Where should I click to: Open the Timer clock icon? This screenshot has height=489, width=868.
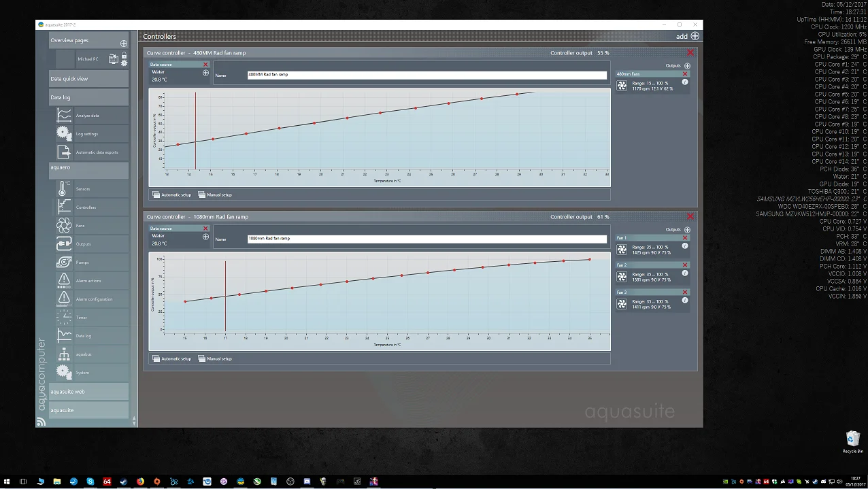click(64, 317)
